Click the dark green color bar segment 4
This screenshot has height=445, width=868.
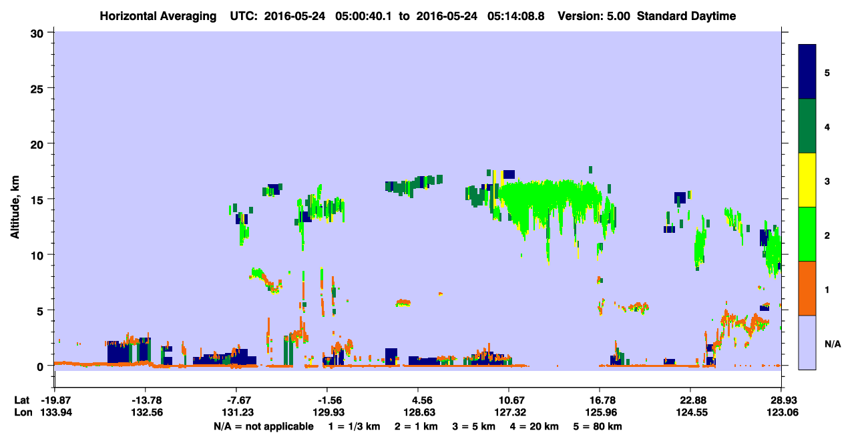[x=807, y=125]
